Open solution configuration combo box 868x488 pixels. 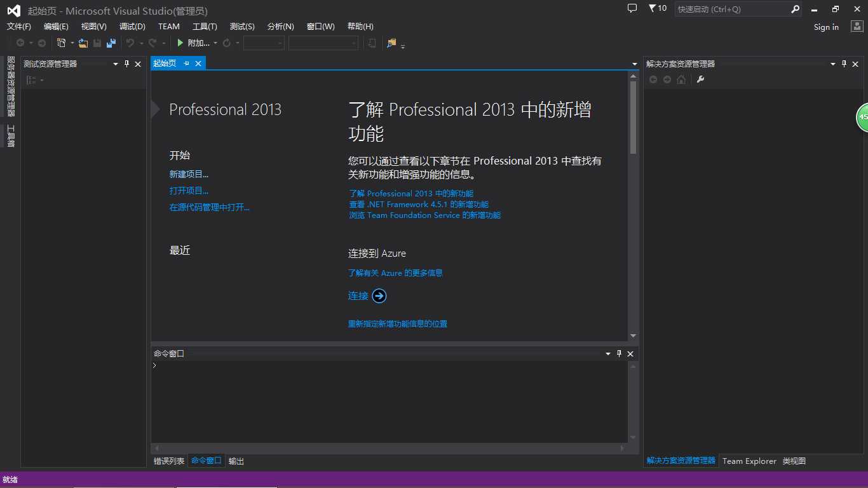pos(264,43)
